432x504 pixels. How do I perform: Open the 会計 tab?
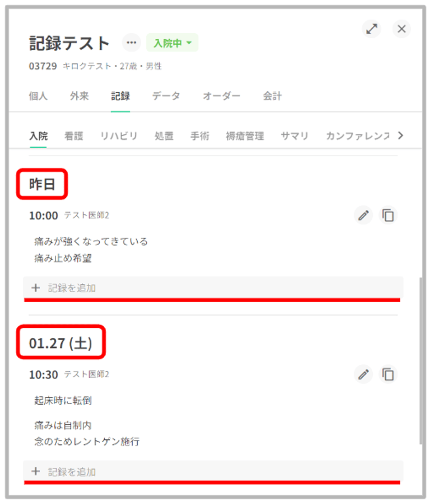pos(272,96)
